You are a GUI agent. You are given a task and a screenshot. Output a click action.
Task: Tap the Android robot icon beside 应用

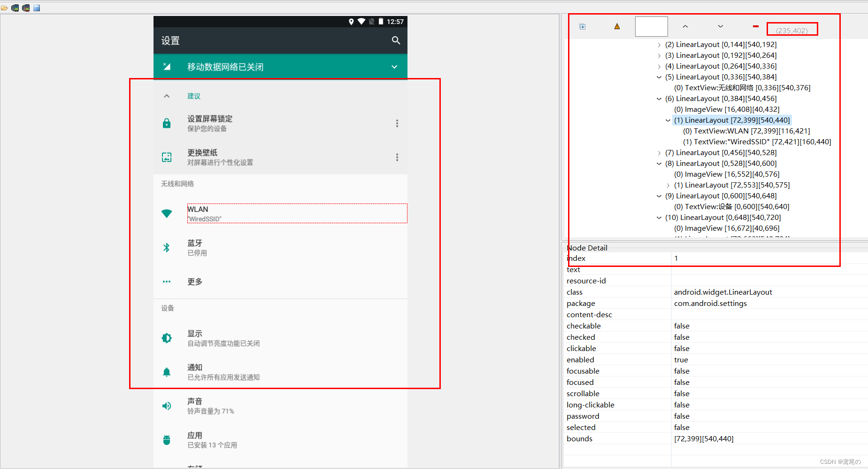coord(167,440)
